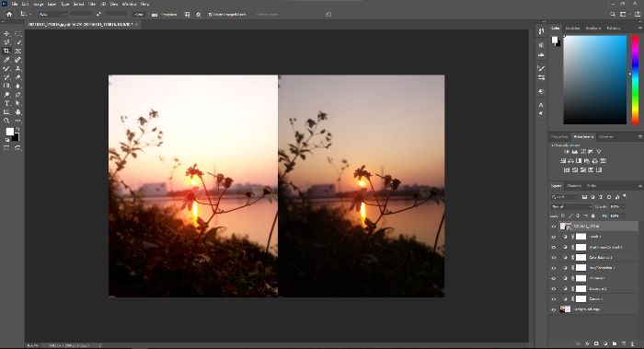Toggle Quick Mask mode in toolbox

click(6, 148)
